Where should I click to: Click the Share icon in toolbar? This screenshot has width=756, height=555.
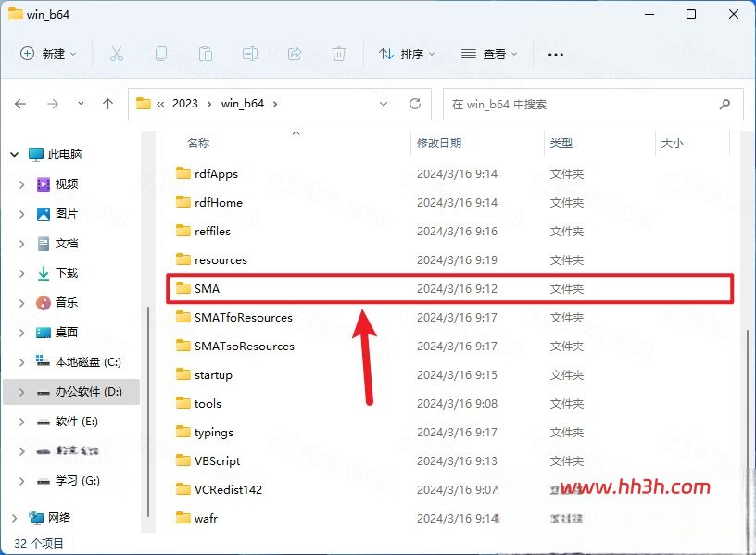click(x=294, y=54)
